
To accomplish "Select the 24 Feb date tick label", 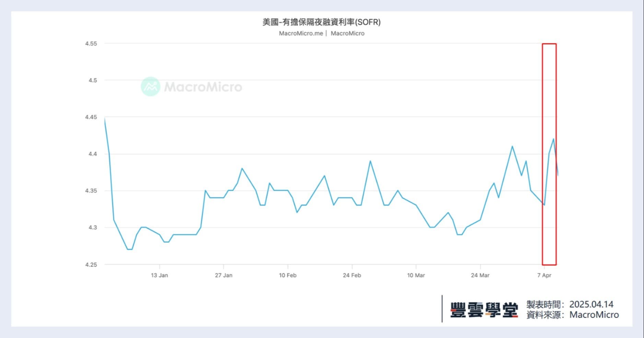I will (352, 275).
